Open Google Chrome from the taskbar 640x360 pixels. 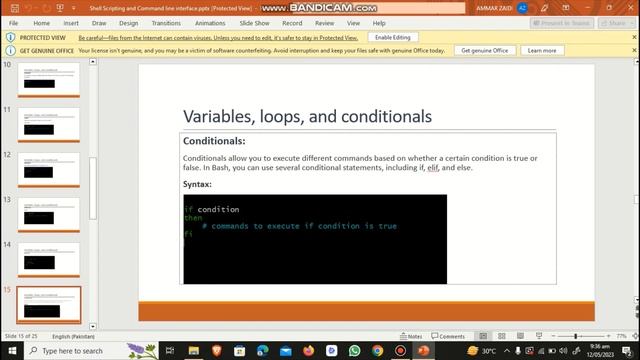[377, 351]
